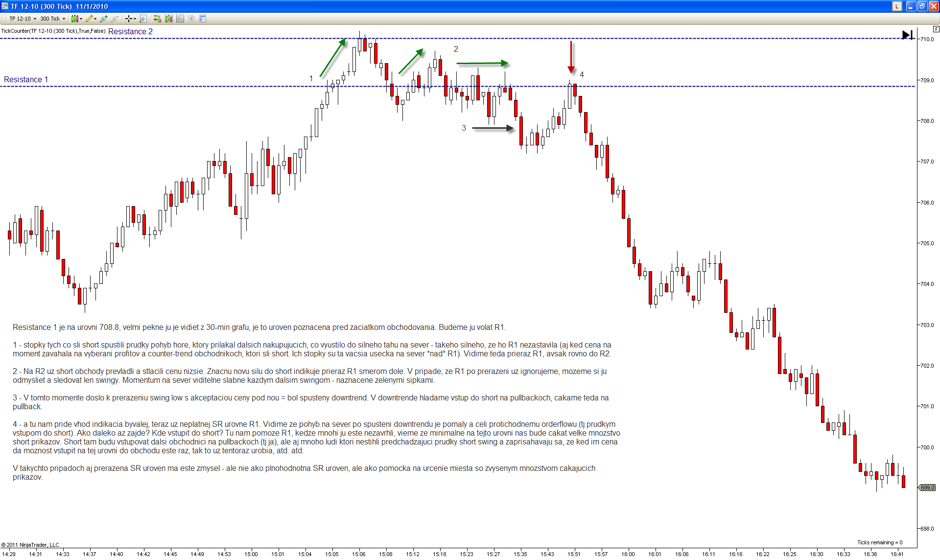Image resolution: width=940 pixels, height=560 pixels.
Task: Open the TF 12-10 instrument dropdown
Action: (22, 19)
